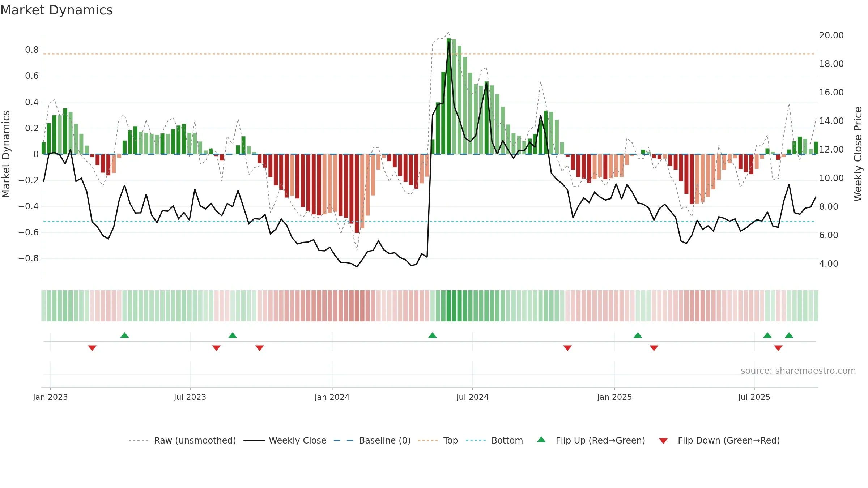
Task: Click the 12.00 right axis price label
Action: pyautogui.click(x=831, y=150)
